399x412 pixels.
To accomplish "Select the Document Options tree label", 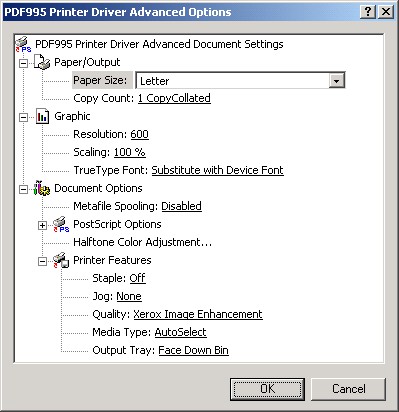I will 98,188.
